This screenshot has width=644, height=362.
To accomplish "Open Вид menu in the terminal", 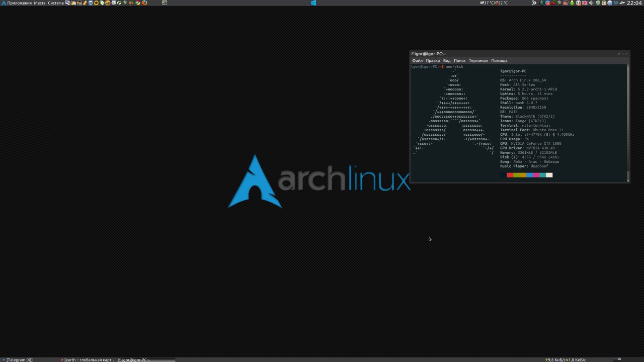I will click(x=447, y=61).
